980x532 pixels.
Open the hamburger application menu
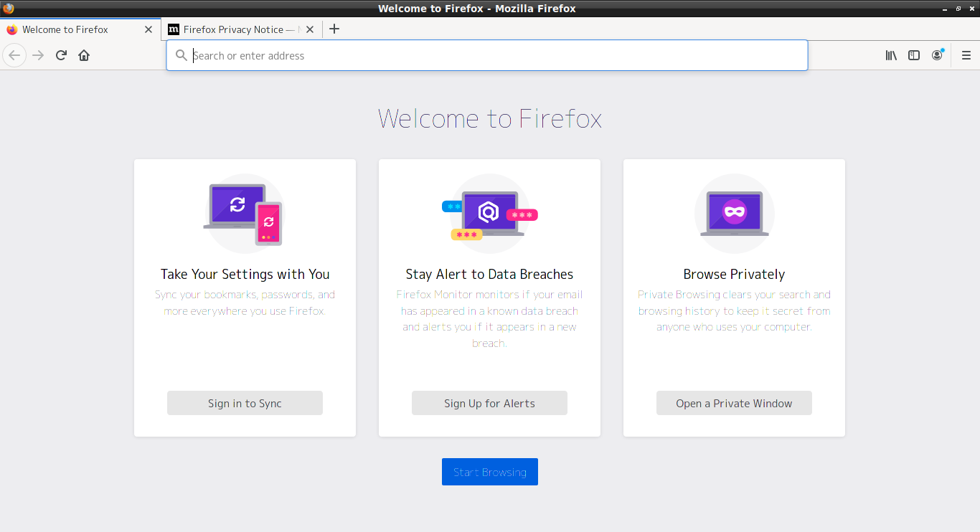click(x=966, y=55)
